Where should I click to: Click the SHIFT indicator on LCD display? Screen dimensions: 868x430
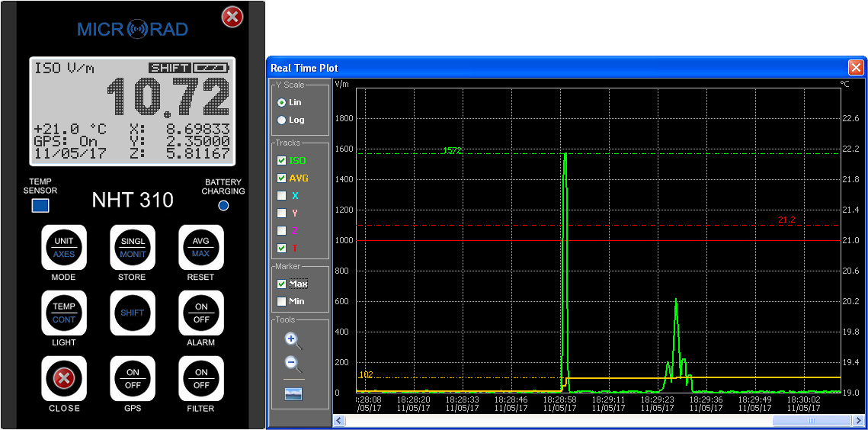click(170, 68)
